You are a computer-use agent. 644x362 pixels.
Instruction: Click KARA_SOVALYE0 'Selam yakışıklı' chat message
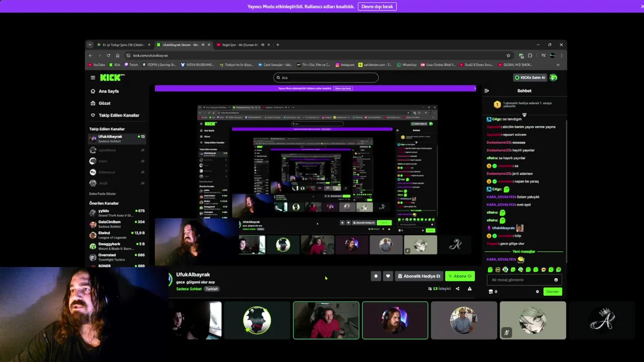click(513, 197)
